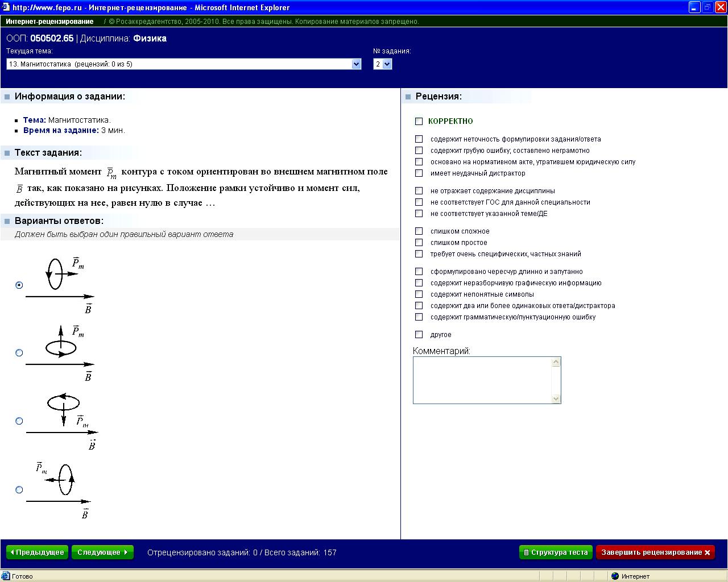Click comment box scroll-down arrow

[556, 399]
